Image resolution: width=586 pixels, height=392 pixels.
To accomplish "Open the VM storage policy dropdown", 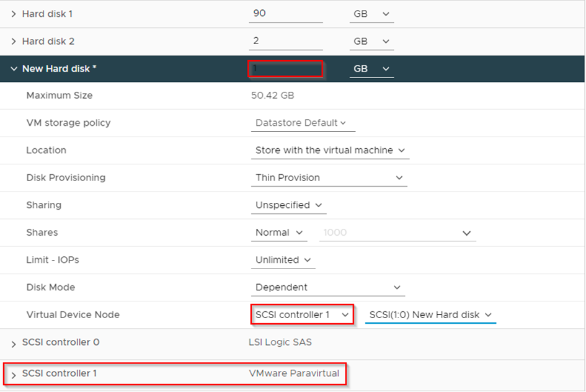I will [303, 123].
